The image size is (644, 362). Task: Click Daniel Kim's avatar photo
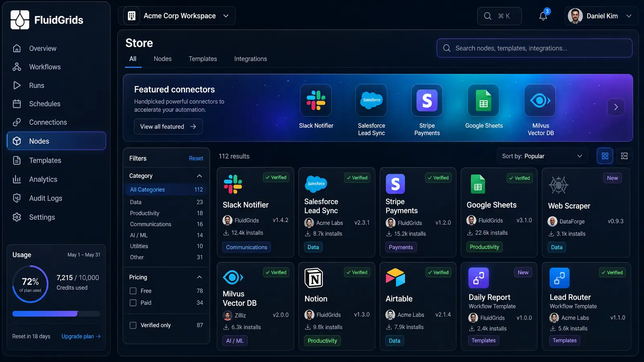(575, 16)
